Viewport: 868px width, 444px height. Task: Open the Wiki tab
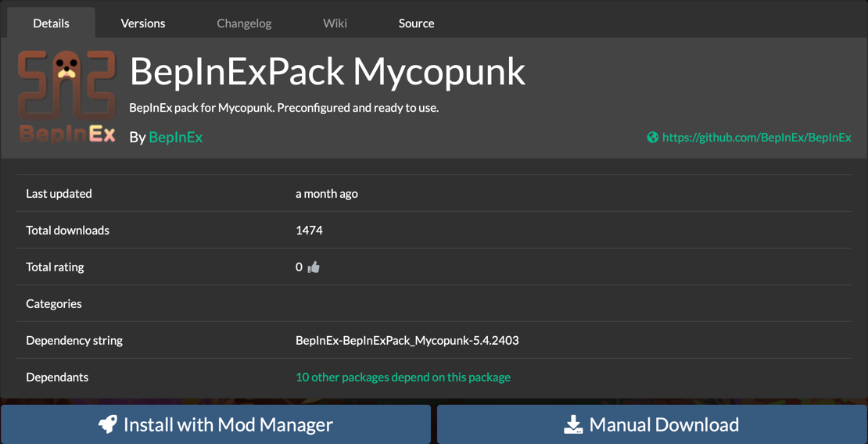pos(335,23)
